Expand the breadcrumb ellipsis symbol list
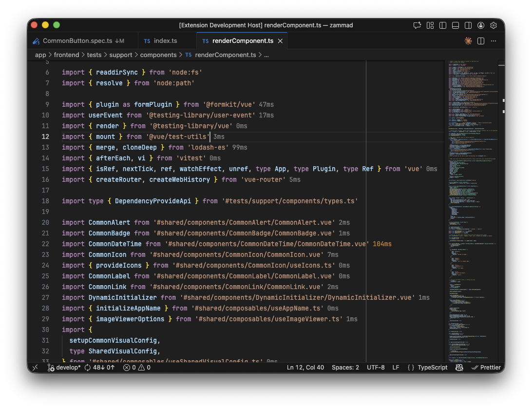 coord(266,55)
